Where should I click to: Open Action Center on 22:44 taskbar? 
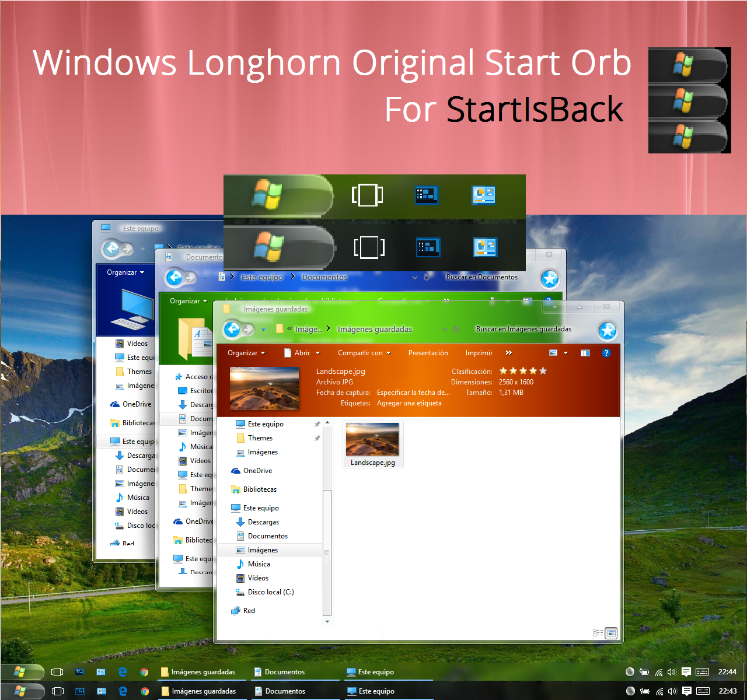tap(686, 672)
